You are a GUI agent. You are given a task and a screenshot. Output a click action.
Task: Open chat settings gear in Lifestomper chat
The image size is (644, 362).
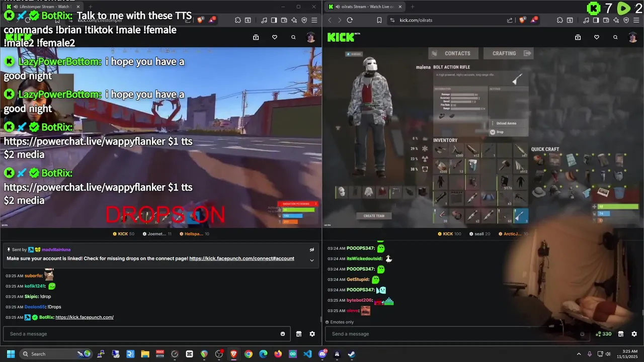312,334
